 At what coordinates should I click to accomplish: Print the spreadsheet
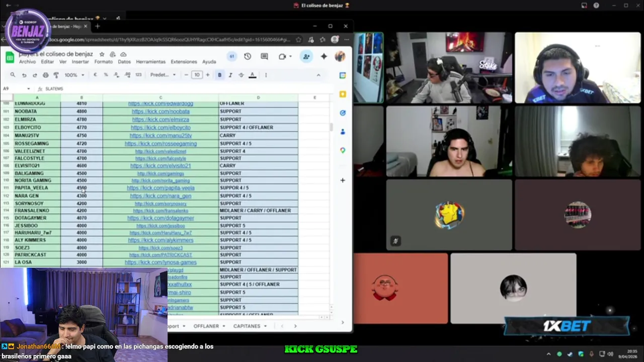pyautogui.click(x=45, y=75)
